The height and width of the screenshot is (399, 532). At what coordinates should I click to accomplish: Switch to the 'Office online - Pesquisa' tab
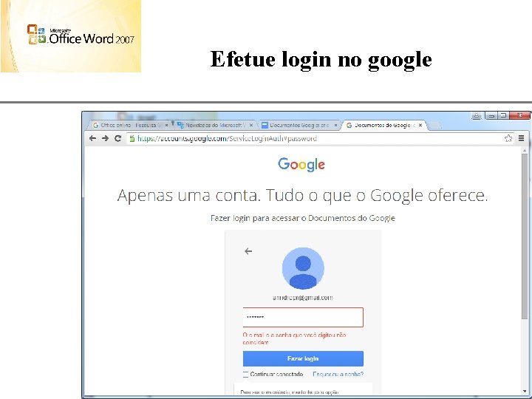(130, 125)
